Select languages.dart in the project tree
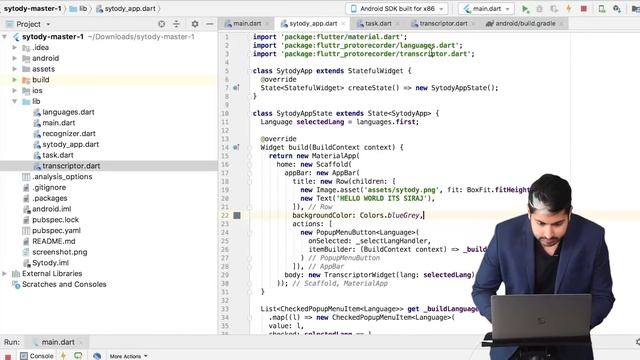640x360 pixels. coord(68,112)
